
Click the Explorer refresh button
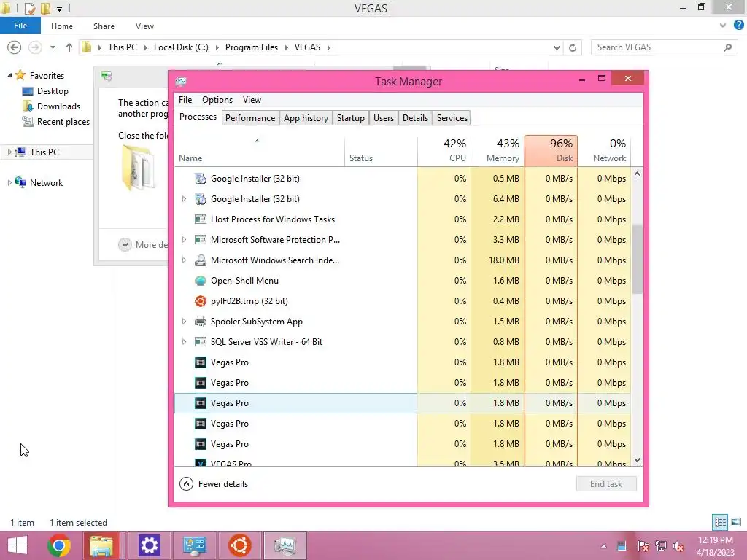point(573,47)
